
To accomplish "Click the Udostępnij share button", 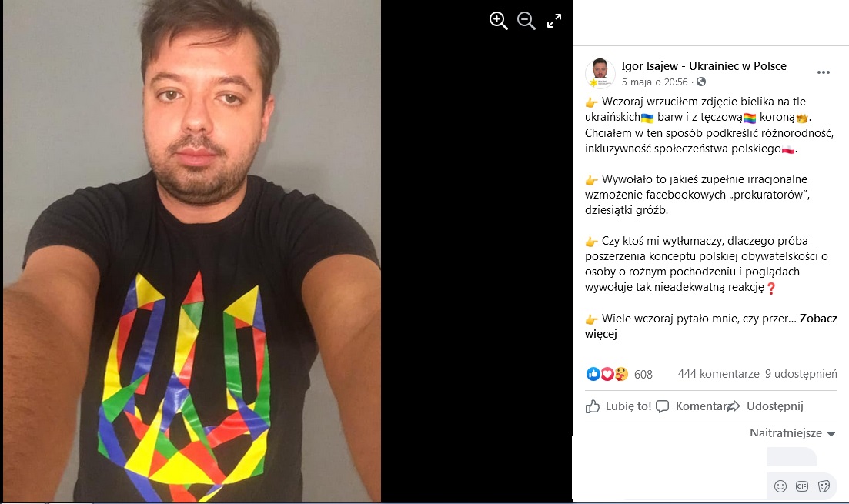I will click(x=767, y=406).
